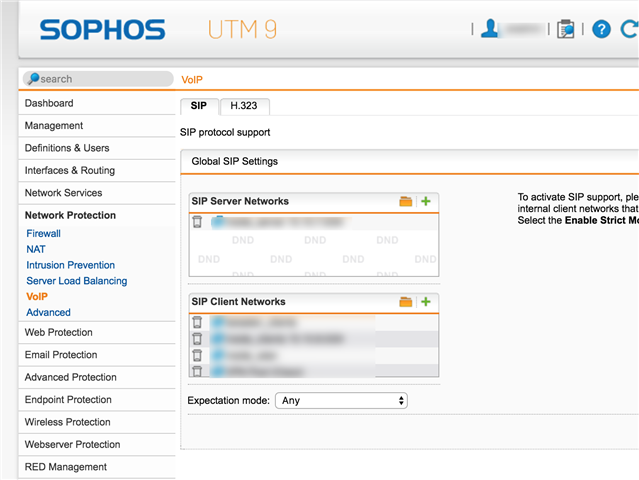Click the 'Expectation mode:' label
This screenshot has height=480, width=639.
click(229, 401)
